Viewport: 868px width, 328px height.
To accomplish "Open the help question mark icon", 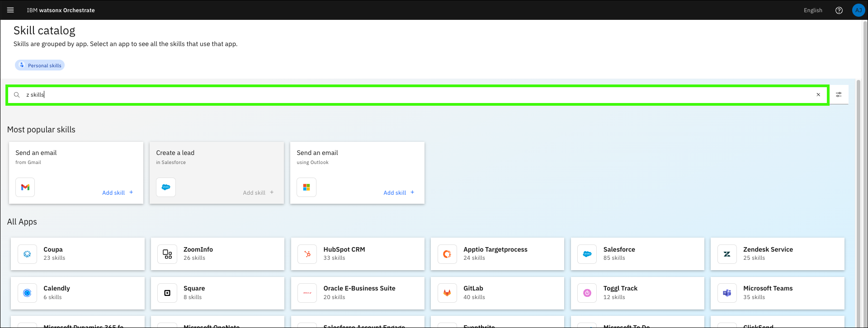I will pos(839,10).
